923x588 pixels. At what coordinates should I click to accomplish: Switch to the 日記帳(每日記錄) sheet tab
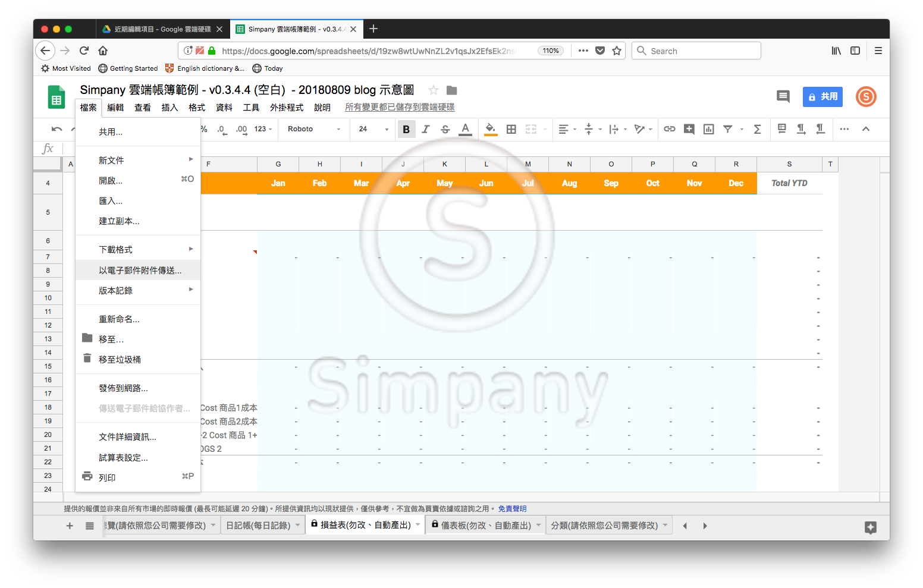(x=258, y=526)
